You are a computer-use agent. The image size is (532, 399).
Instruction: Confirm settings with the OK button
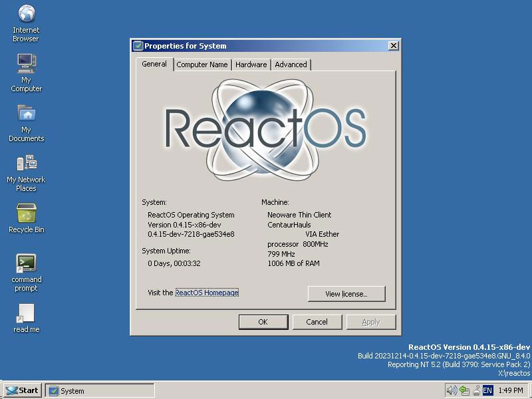click(263, 322)
